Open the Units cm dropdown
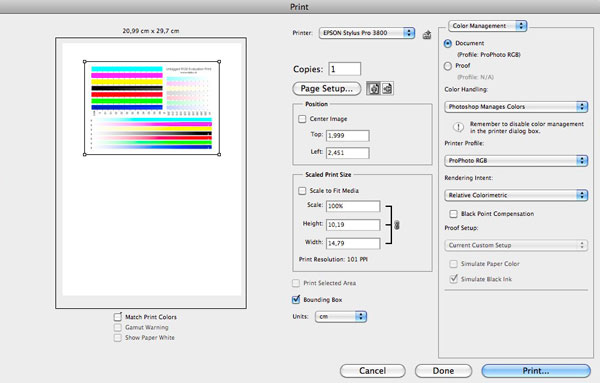Image resolution: width=600 pixels, height=383 pixels. click(341, 317)
